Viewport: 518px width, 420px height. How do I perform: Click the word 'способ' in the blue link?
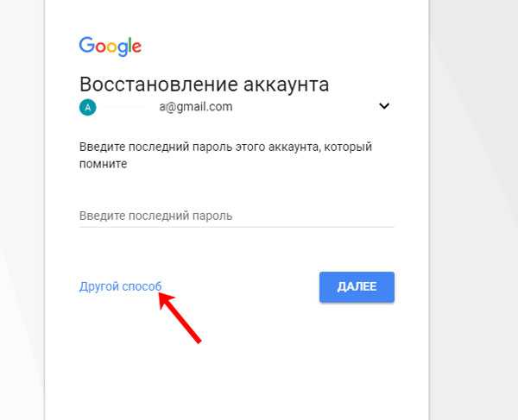[x=142, y=286]
